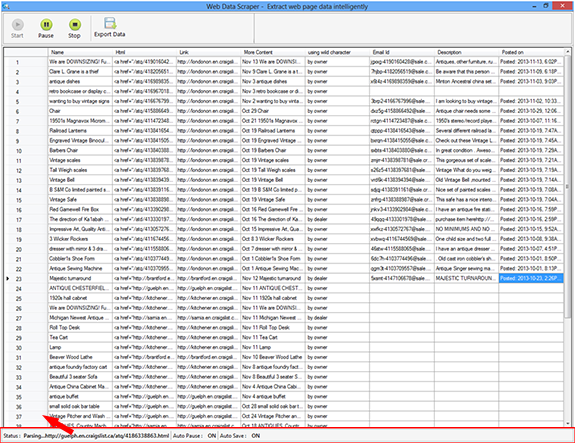
Task: Click 'Lamp' name cell in row 30
Action: pos(80,347)
